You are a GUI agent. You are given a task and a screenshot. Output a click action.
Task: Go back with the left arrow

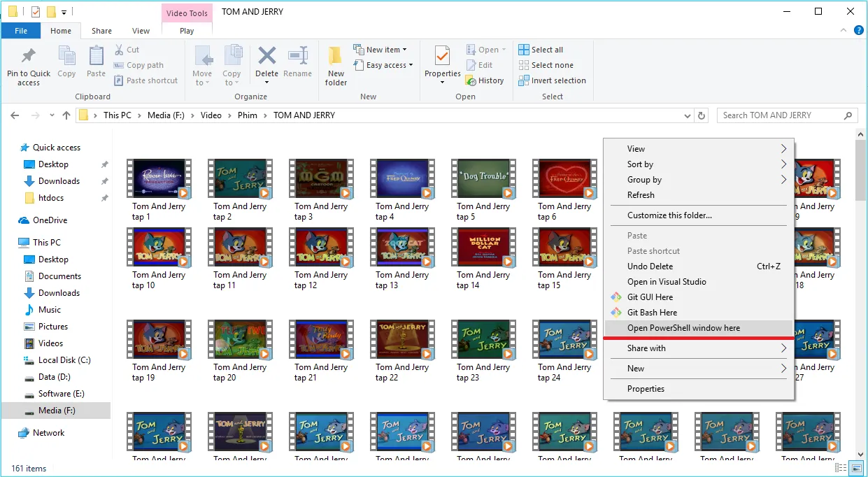(x=15, y=115)
